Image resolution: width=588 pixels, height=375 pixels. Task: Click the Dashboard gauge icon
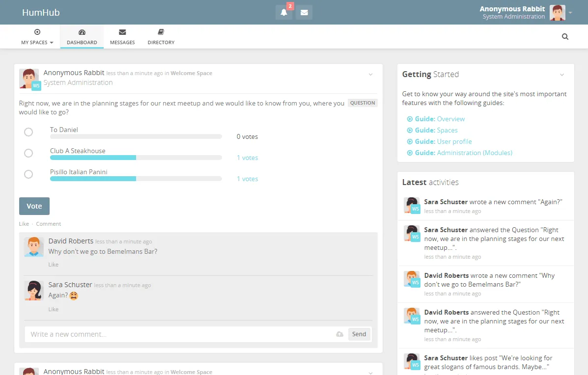82,32
